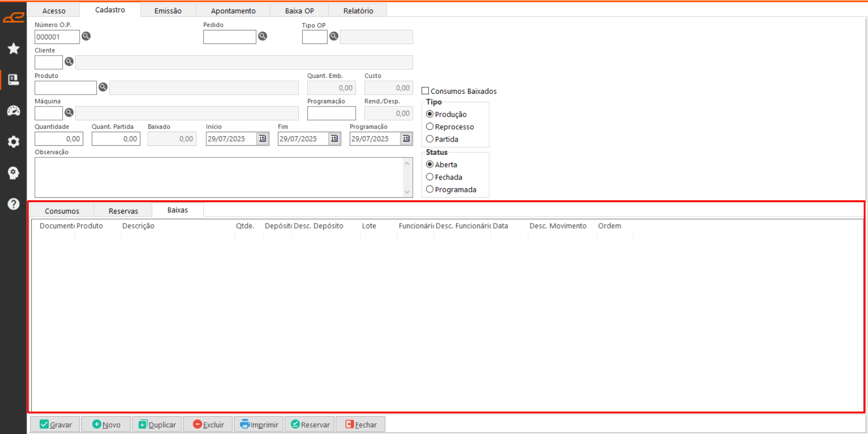Click Observação scrollbar down arrow

[407, 192]
